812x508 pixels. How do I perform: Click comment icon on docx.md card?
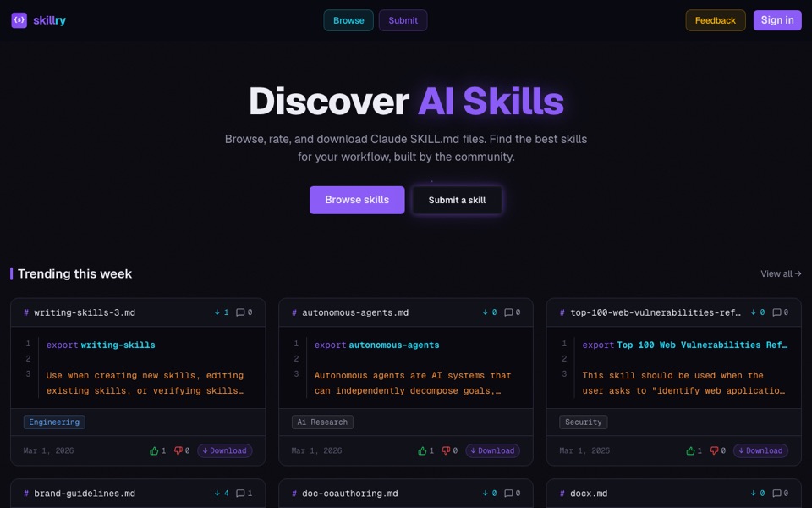(x=776, y=493)
